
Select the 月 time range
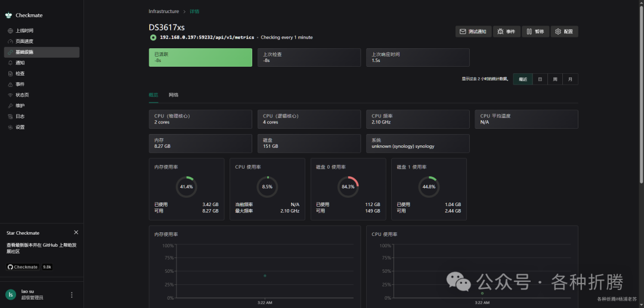[570, 79]
